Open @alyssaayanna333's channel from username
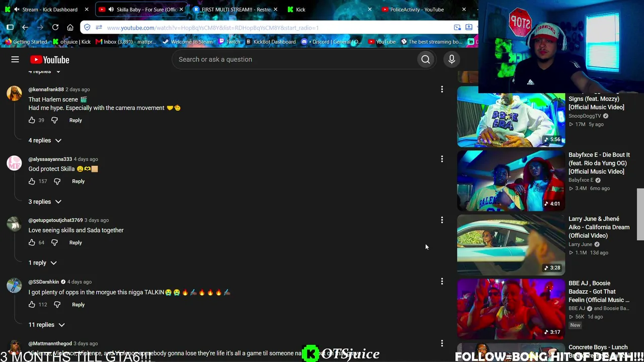The height and width of the screenshot is (362, 644). tap(50, 159)
